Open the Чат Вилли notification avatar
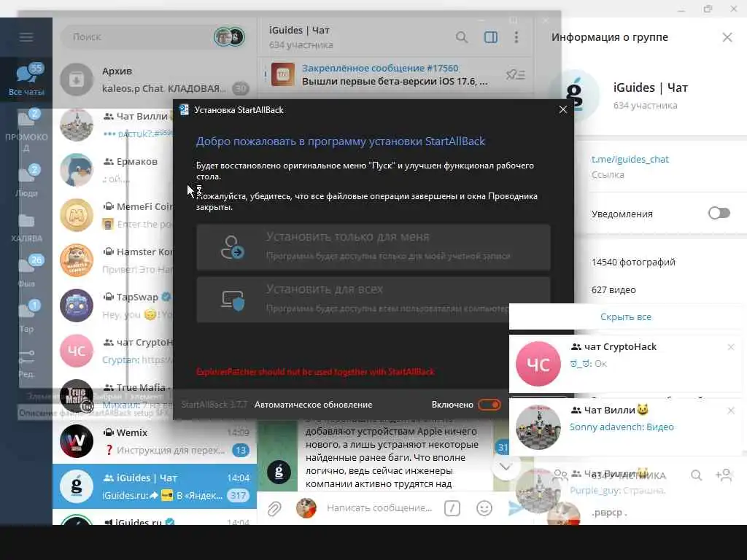The image size is (747, 560). 538,427
